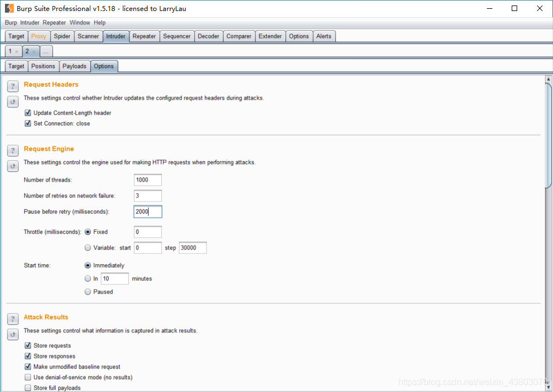Open the Intruder Options sub-tab
553x392 pixels.
coord(104,66)
